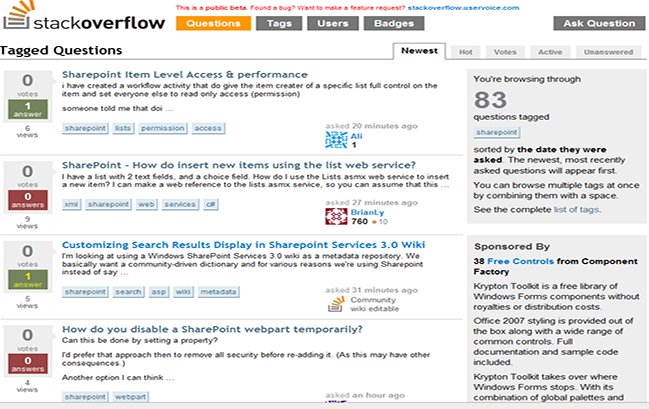Screen dimensions: 649x409
Task: Open the Tags page
Action: coord(279,23)
